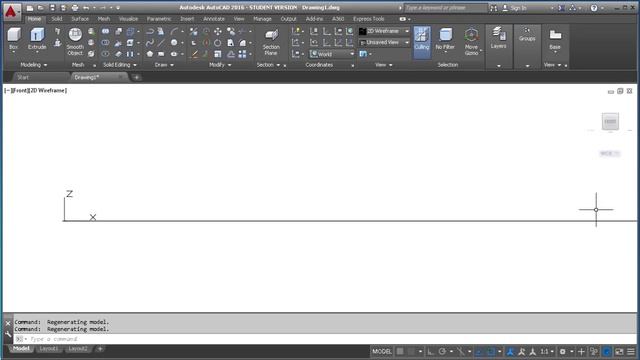640x360 pixels.
Task: Click the viewport label Front control
Action: [20, 91]
